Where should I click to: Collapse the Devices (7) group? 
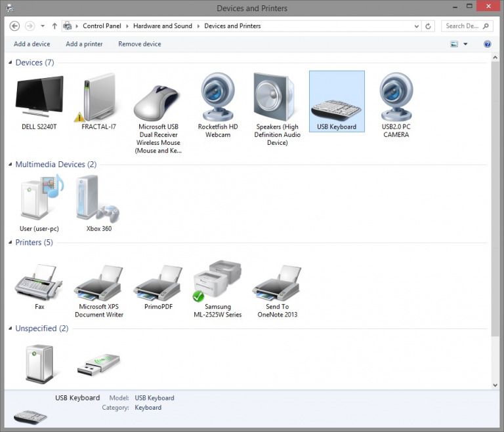pos(10,63)
